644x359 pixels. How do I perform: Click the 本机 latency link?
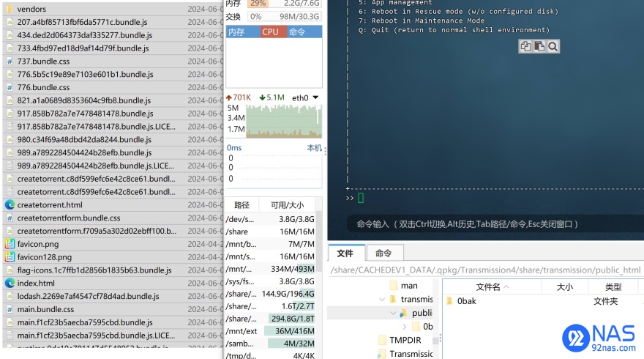tap(314, 148)
